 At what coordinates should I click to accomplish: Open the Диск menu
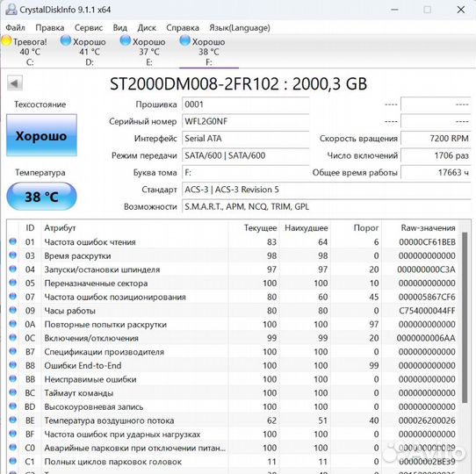coord(147,28)
